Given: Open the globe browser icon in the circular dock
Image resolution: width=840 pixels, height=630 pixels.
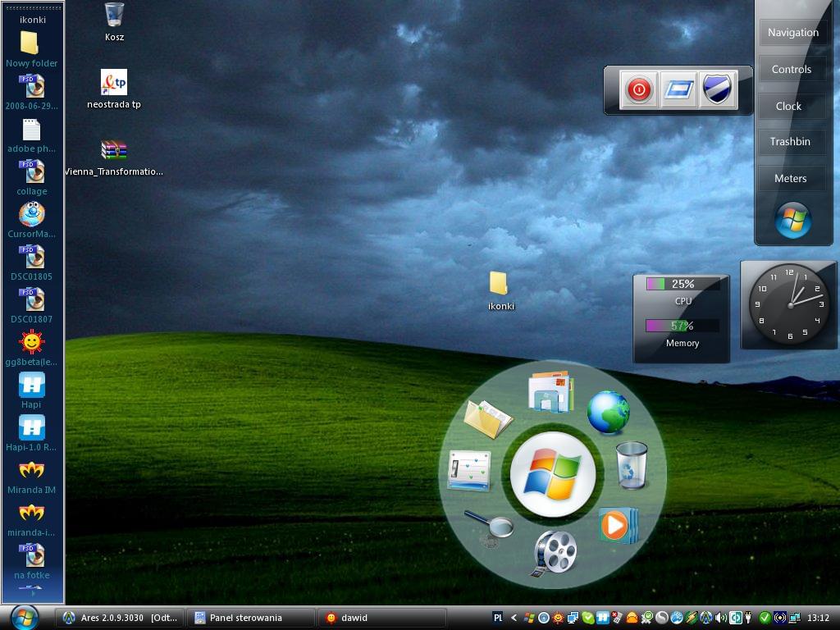Looking at the screenshot, I should (608, 412).
